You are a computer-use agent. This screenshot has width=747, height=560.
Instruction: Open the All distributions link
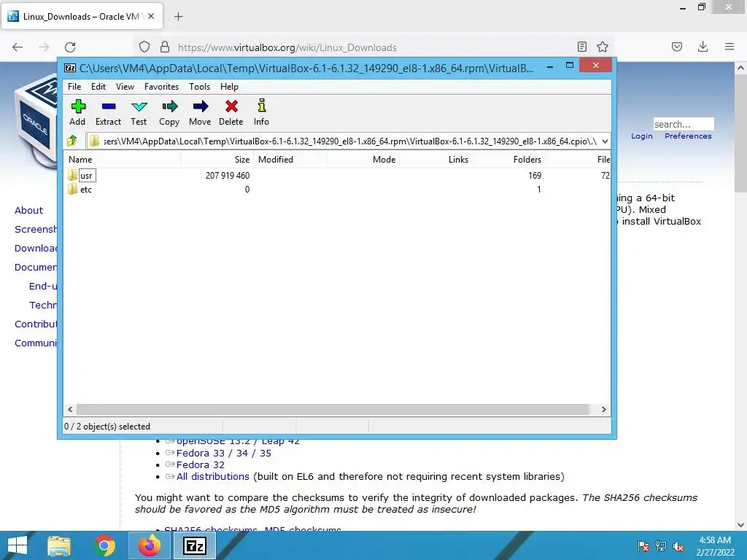tap(212, 476)
